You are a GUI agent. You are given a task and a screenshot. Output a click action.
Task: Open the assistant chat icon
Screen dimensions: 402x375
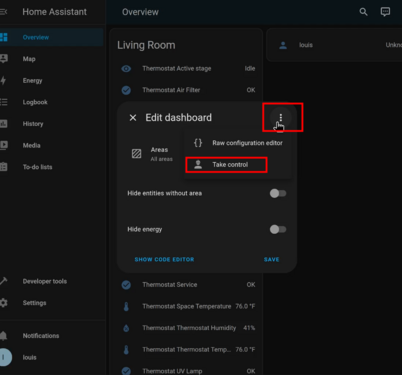(x=385, y=12)
